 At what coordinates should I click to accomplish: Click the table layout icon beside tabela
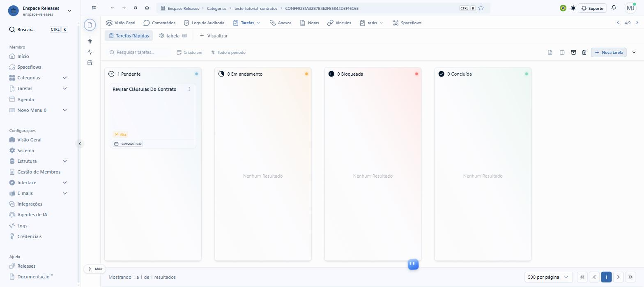click(x=184, y=36)
